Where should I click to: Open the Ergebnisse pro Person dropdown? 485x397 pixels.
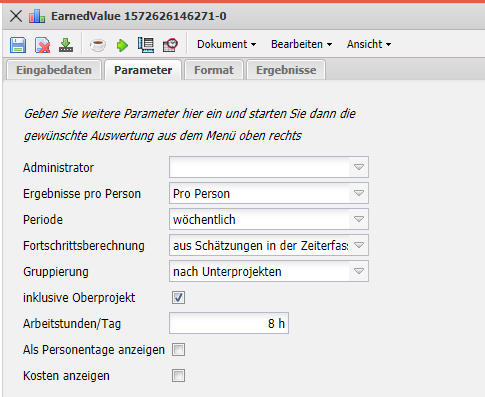pyautogui.click(x=359, y=193)
